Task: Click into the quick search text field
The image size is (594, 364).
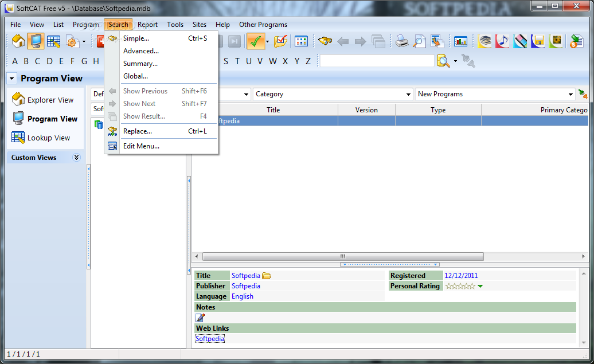Action: tap(377, 61)
